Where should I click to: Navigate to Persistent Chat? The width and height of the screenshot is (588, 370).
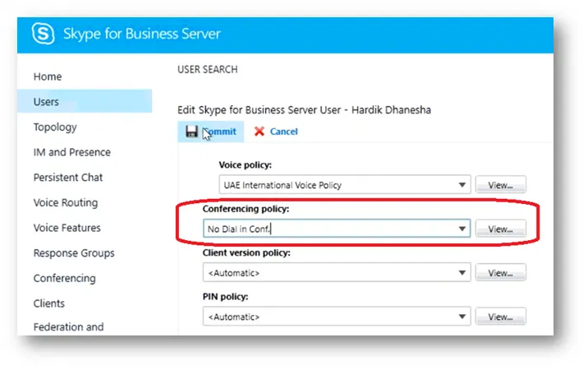(x=68, y=178)
